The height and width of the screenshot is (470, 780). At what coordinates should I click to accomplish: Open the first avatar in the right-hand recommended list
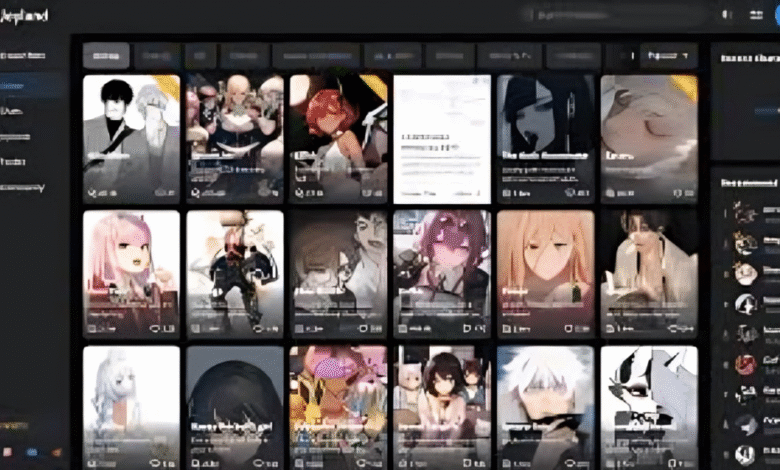pyautogui.click(x=745, y=213)
